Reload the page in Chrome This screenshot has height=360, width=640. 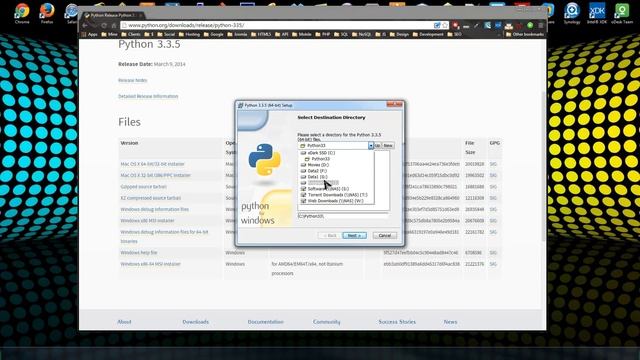point(104,25)
